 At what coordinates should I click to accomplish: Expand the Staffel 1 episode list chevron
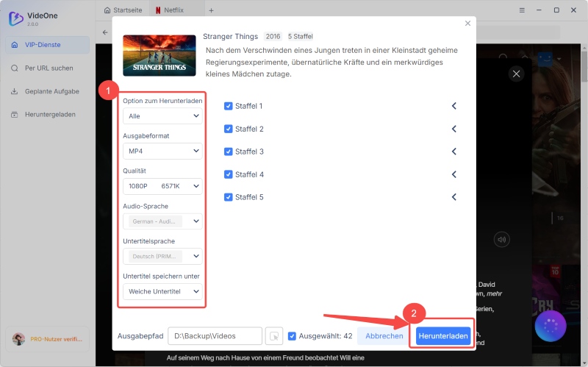coord(453,106)
